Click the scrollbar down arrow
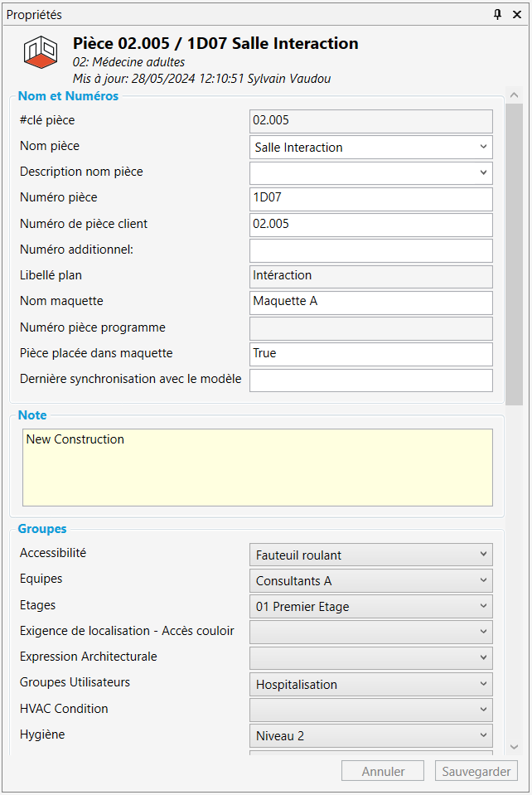 514,747
